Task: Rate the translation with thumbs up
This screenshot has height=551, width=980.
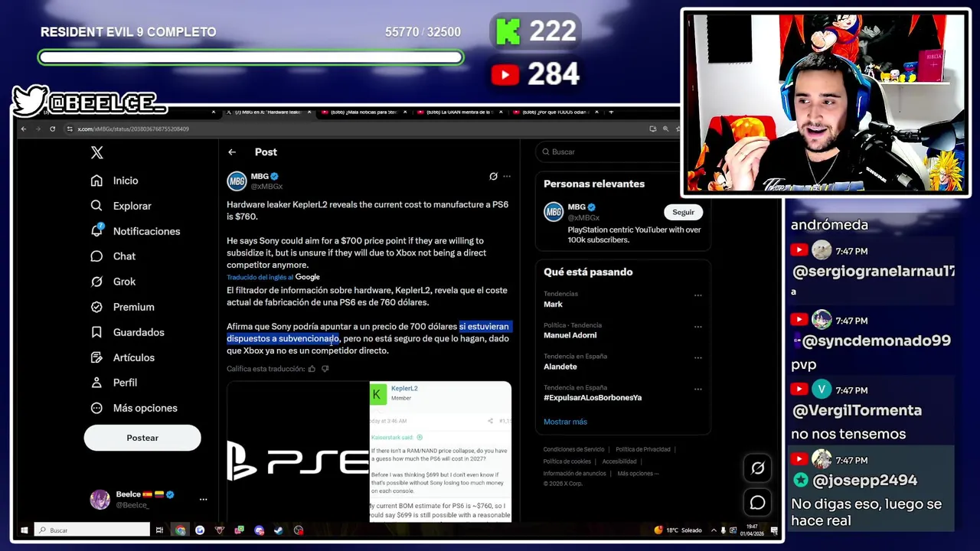Action: coord(312,369)
